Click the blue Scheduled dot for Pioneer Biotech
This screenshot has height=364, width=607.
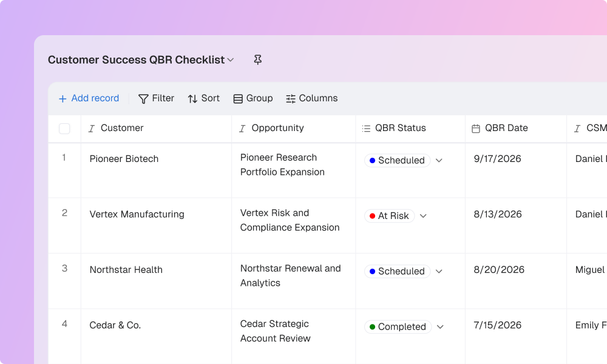point(373,161)
